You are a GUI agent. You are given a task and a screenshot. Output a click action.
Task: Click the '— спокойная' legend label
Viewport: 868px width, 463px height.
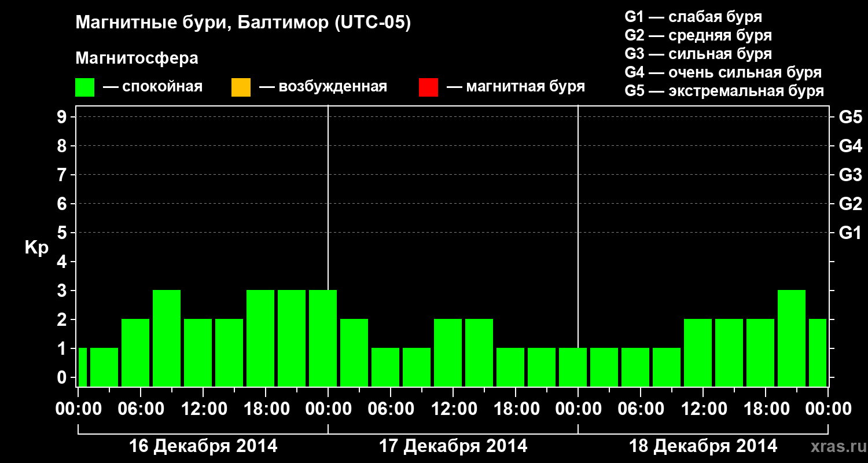tap(153, 87)
